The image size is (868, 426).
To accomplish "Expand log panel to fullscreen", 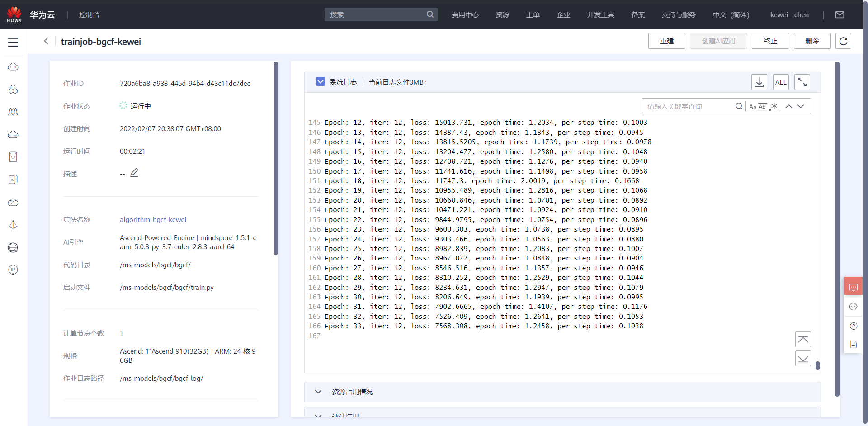I will pos(802,82).
